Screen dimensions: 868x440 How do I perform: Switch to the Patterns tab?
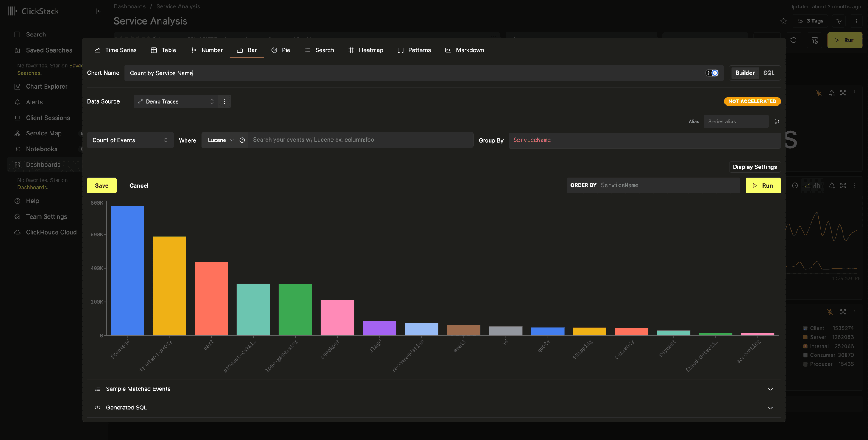(x=414, y=50)
